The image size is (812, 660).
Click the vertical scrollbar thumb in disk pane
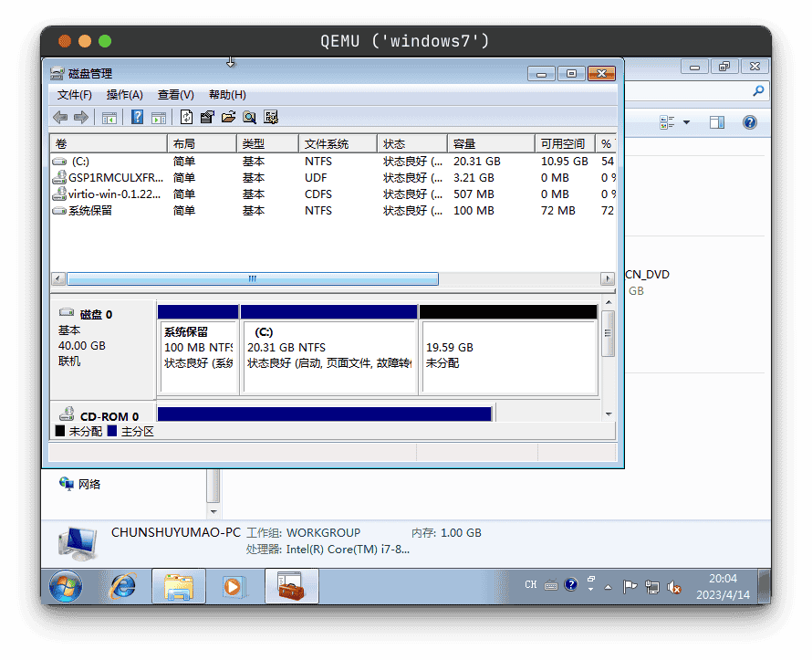click(609, 333)
